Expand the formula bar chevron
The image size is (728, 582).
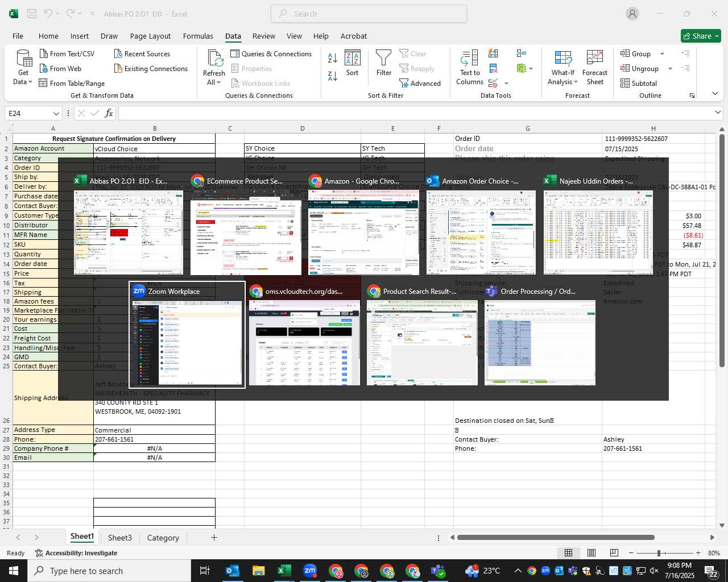tap(718, 113)
